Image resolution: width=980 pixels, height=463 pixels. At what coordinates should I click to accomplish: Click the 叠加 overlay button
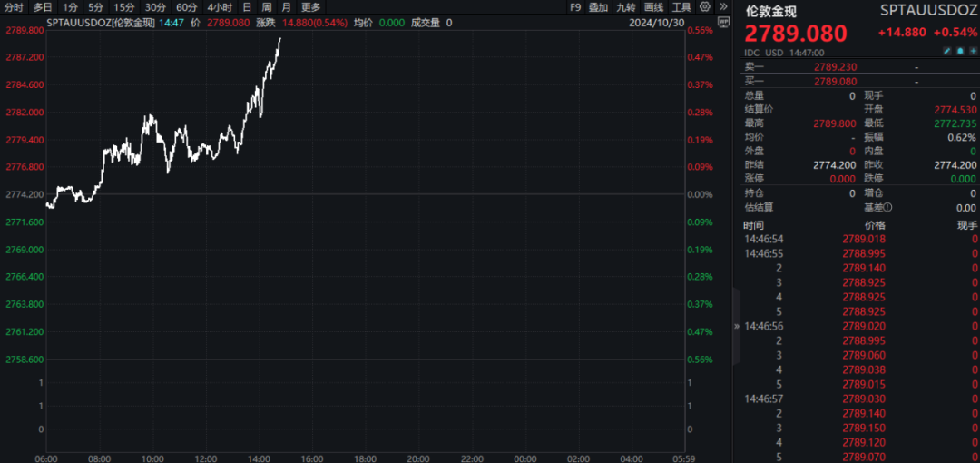pyautogui.click(x=598, y=6)
